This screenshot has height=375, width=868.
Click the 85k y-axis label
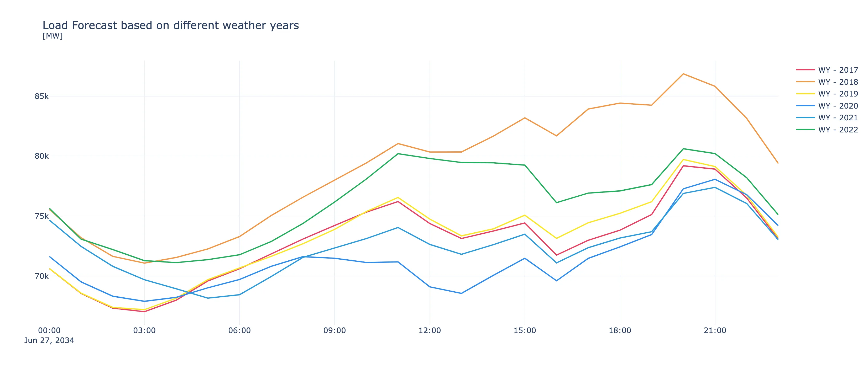41,96
